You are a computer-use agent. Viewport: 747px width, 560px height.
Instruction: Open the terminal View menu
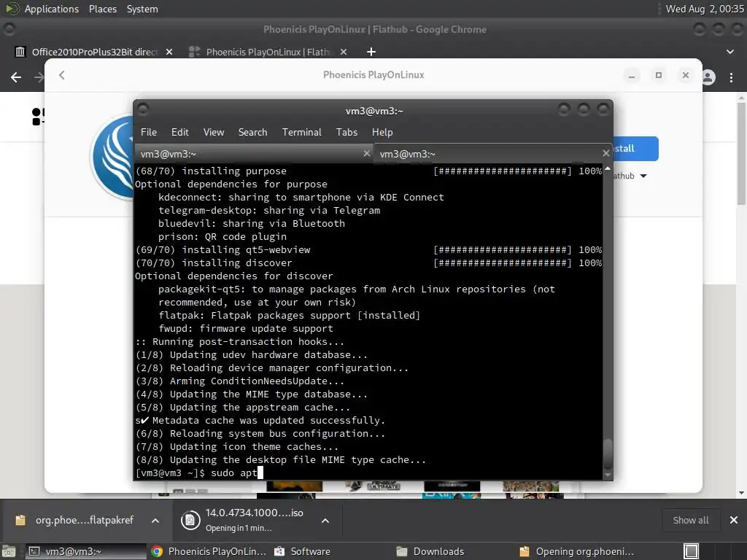pos(214,133)
